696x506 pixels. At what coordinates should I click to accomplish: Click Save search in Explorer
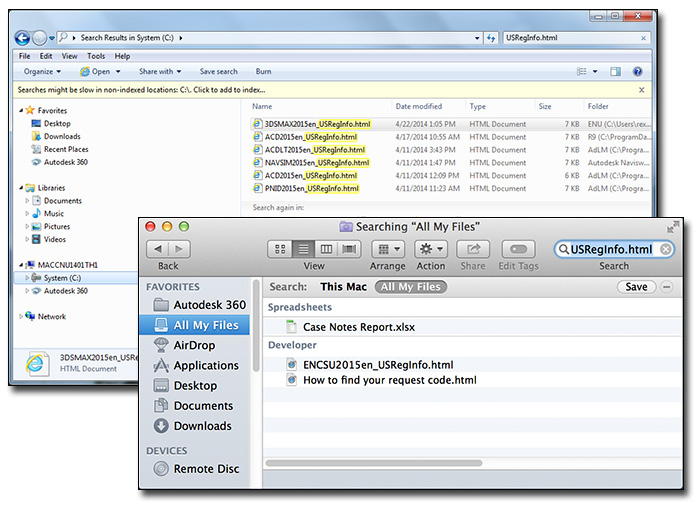coord(218,71)
